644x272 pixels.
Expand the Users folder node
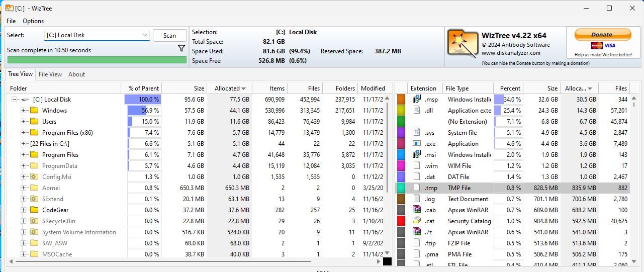pos(24,122)
